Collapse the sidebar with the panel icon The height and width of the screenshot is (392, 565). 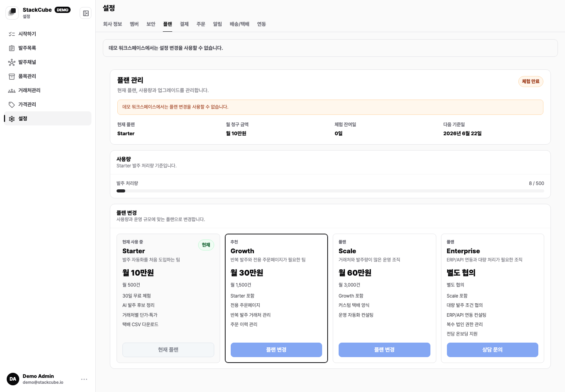tap(86, 13)
